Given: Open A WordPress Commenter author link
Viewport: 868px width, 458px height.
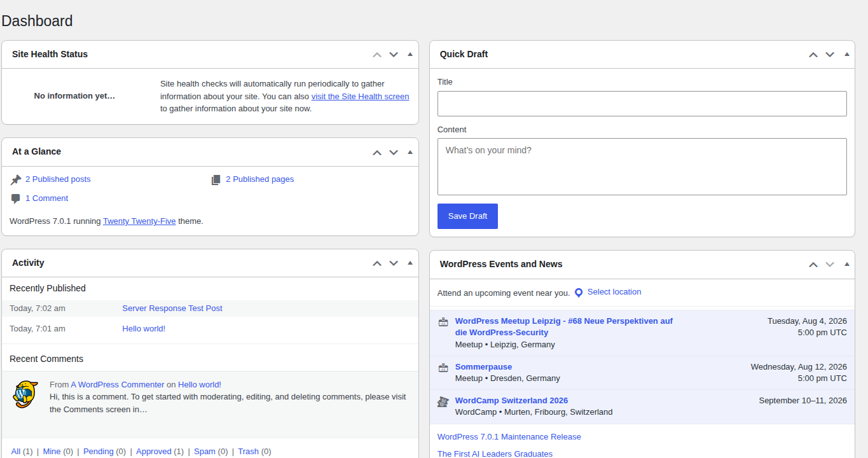Looking at the screenshot, I should pyautogui.click(x=118, y=385).
